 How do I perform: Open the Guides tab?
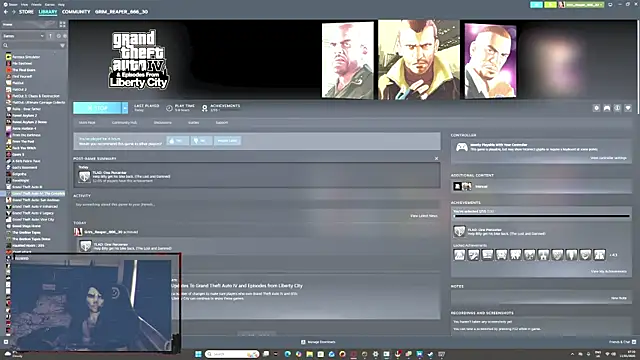tap(193, 122)
